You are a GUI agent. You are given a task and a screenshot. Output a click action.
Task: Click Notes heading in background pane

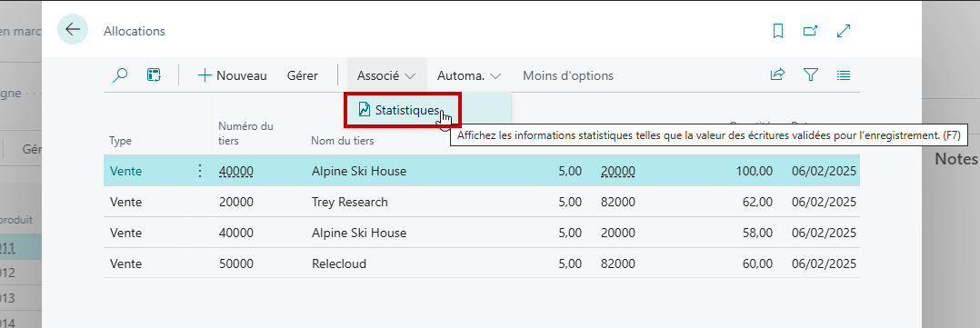(x=956, y=159)
